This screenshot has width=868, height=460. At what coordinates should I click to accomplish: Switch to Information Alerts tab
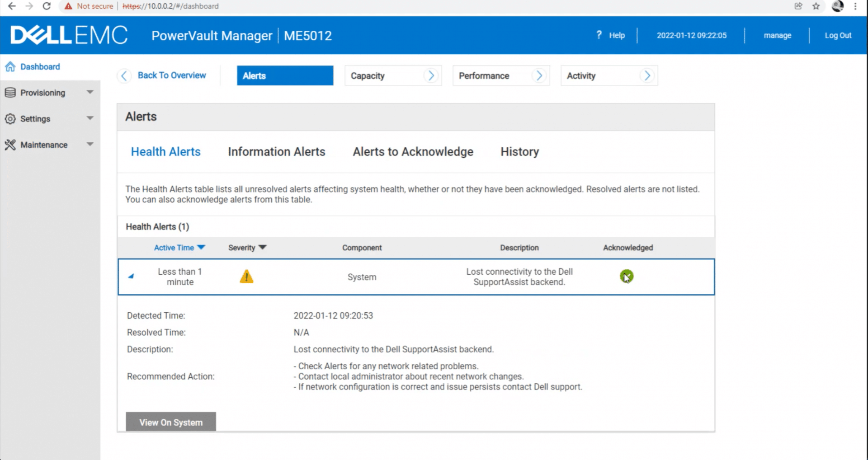(x=277, y=152)
